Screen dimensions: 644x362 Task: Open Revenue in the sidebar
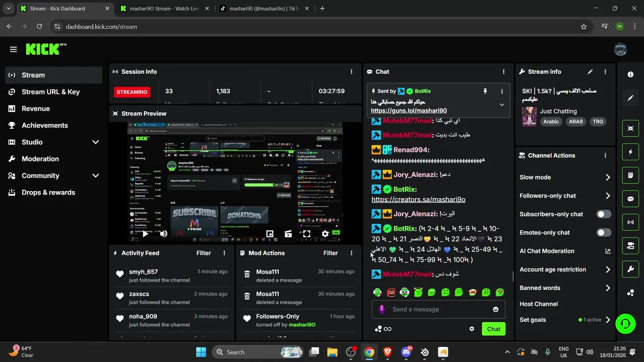[54, 109]
